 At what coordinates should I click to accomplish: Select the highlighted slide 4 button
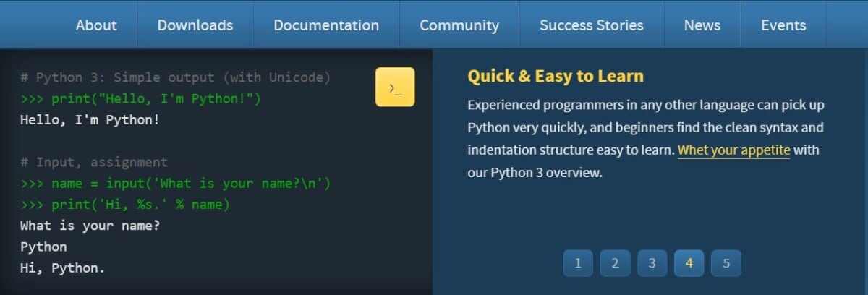tap(689, 263)
